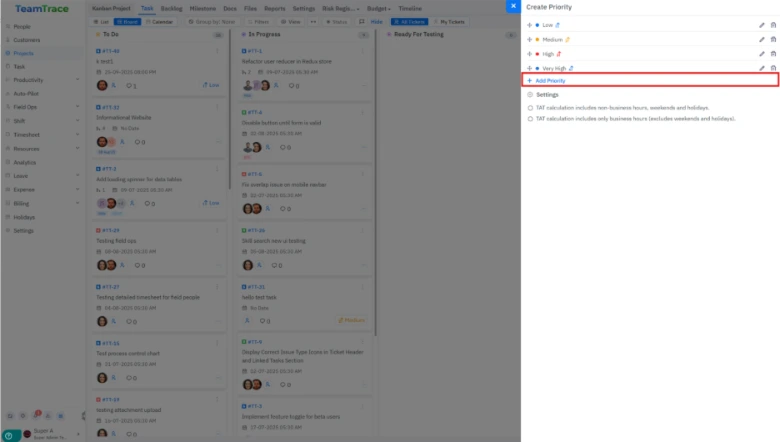Expand the Productivity sidebar menu
Screen dimensions: 780x442
(x=77, y=80)
